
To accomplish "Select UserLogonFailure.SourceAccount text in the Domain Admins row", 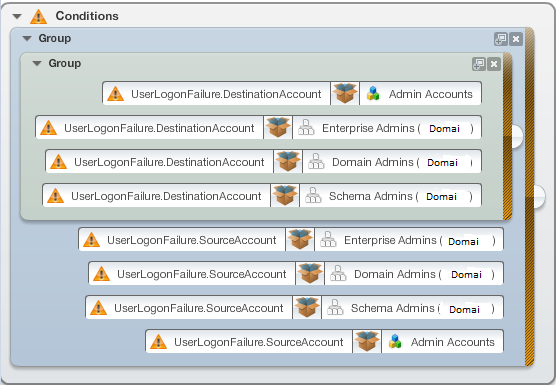I will click(201, 274).
